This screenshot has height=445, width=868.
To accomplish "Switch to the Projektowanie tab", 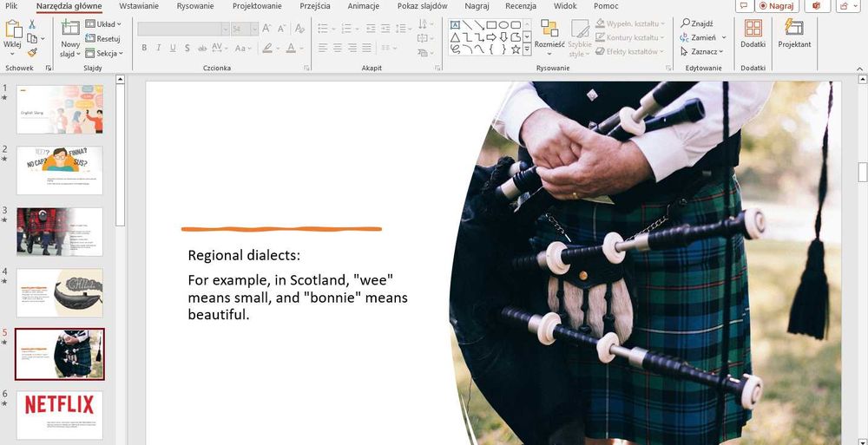I will click(257, 6).
